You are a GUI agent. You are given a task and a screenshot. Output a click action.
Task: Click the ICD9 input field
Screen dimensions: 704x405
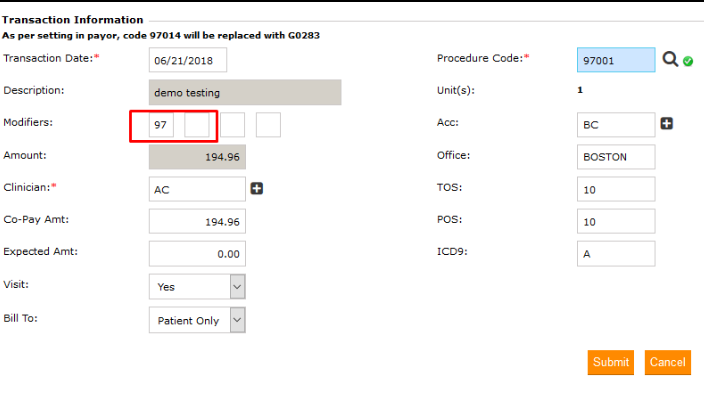pos(616,254)
